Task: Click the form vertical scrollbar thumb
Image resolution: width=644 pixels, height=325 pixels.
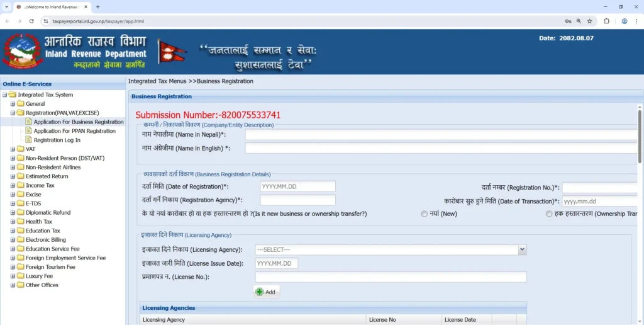Action: pos(640,136)
